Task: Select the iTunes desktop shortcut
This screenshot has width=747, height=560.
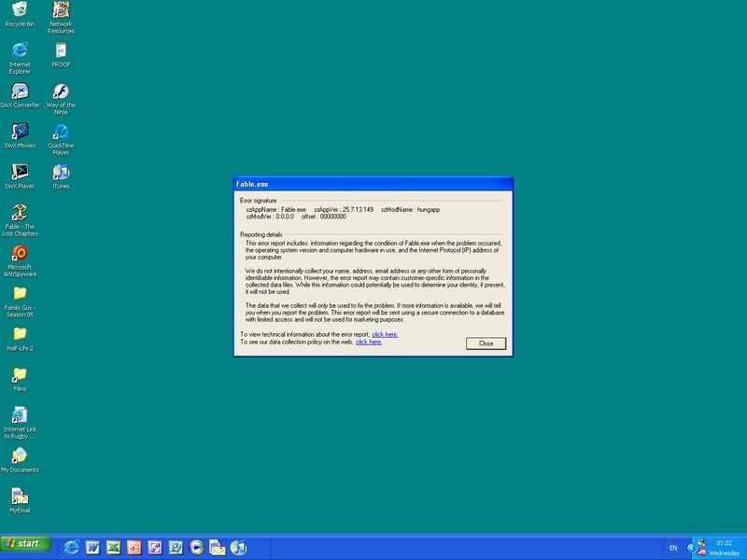Action: [x=61, y=175]
